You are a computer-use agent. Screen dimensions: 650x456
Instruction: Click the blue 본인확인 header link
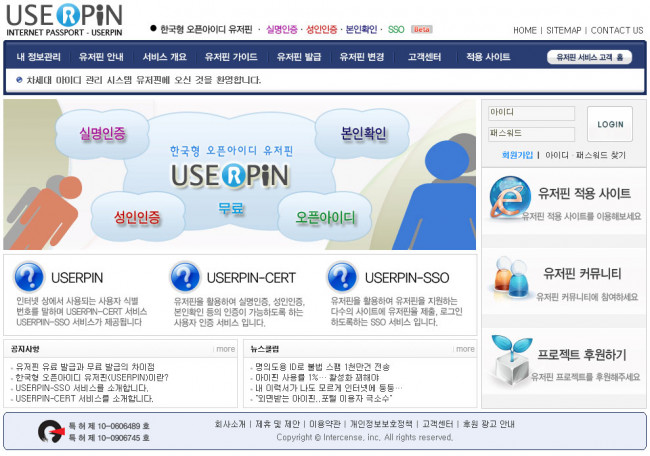point(361,29)
